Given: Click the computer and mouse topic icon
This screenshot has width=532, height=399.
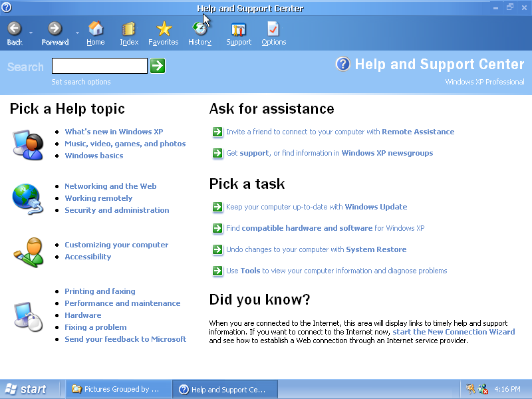Looking at the screenshot, I should tap(28, 317).
